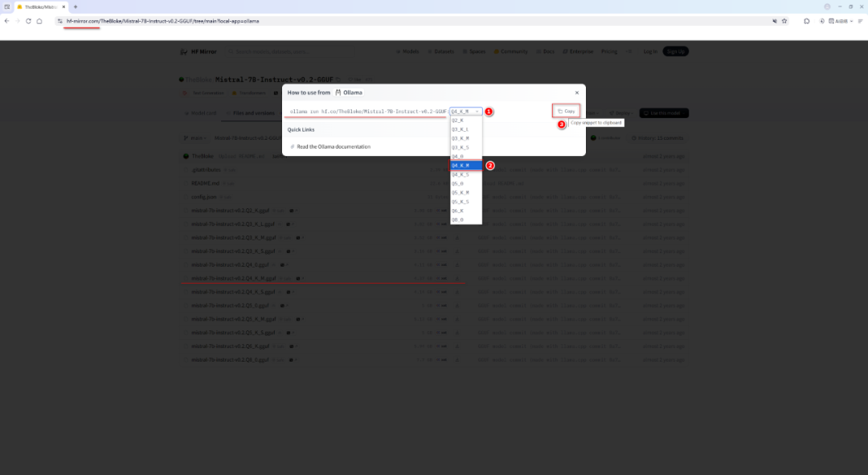Select Q3_K_L in the quantization list
Viewport: 868px width, 475px height.
pos(465,129)
